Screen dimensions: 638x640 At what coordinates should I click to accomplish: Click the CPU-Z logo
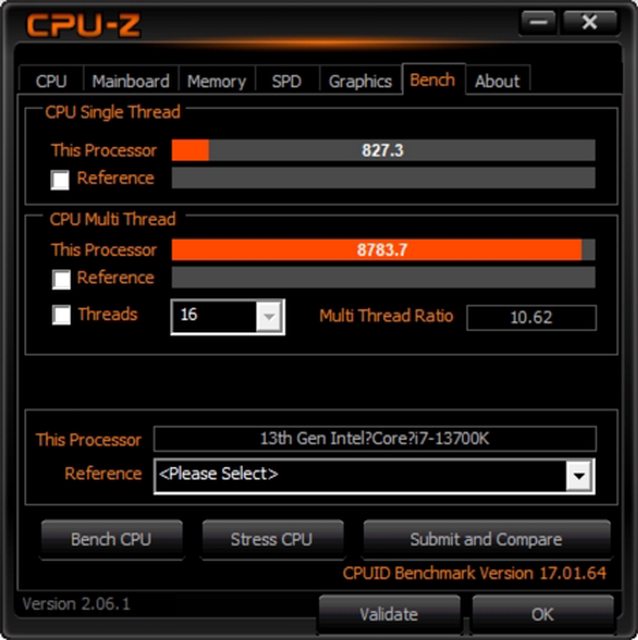pos(84,25)
